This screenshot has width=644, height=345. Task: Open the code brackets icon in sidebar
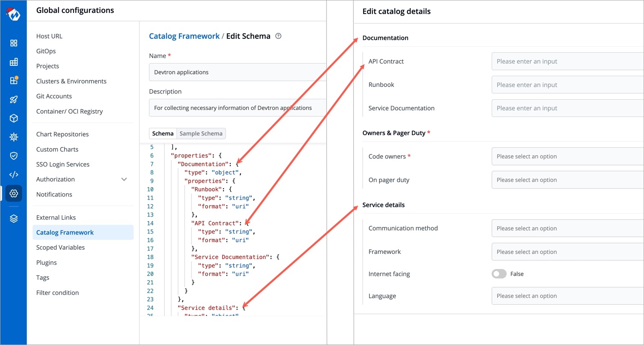tap(14, 174)
